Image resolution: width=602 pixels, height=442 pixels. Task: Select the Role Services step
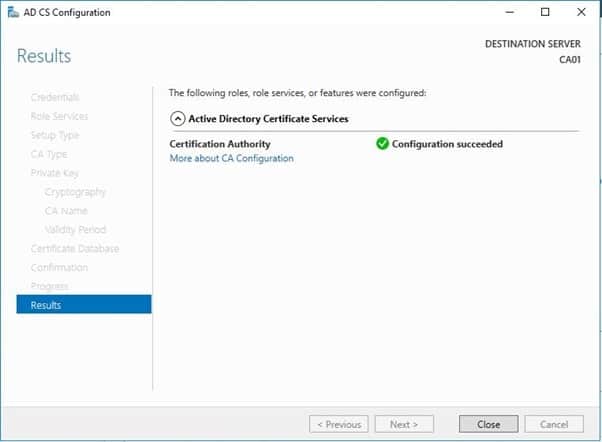coord(59,116)
